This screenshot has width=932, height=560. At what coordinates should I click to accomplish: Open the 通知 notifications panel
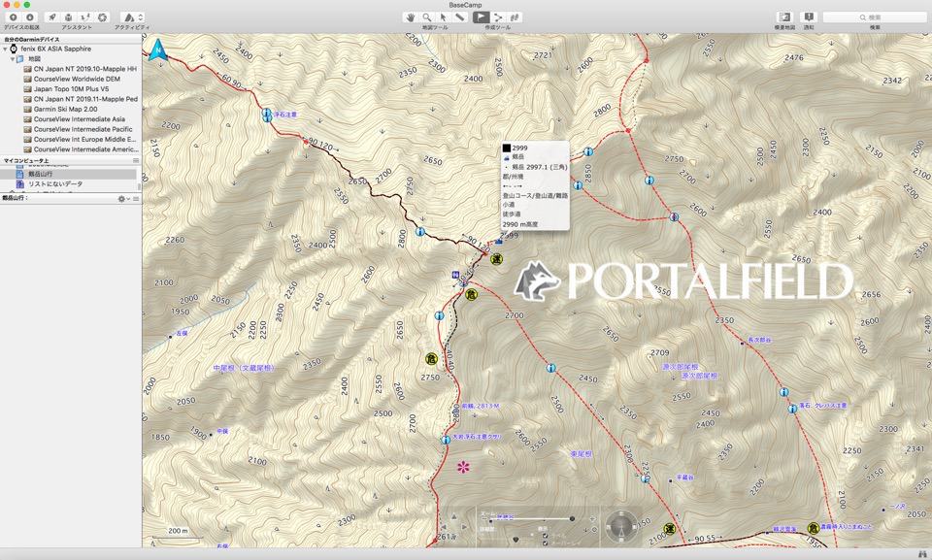(x=807, y=16)
